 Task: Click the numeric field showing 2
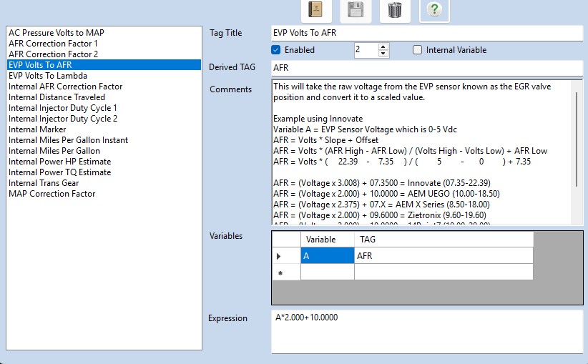366,50
